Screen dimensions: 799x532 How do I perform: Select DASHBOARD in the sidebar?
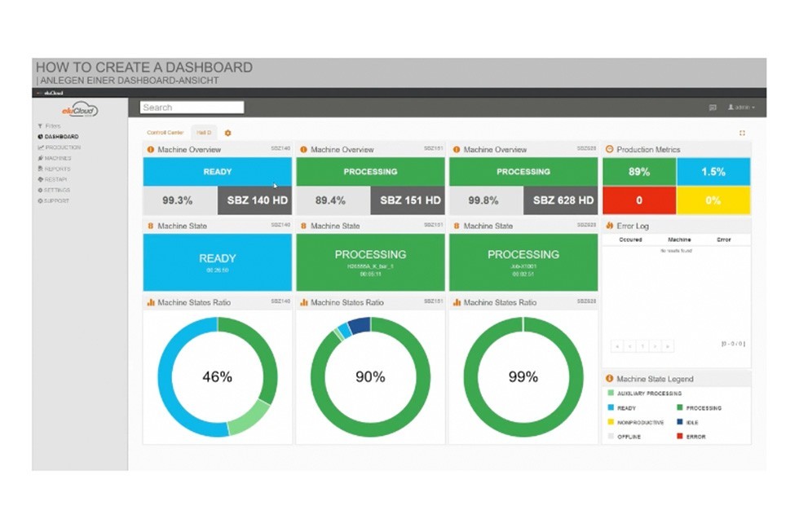58,136
